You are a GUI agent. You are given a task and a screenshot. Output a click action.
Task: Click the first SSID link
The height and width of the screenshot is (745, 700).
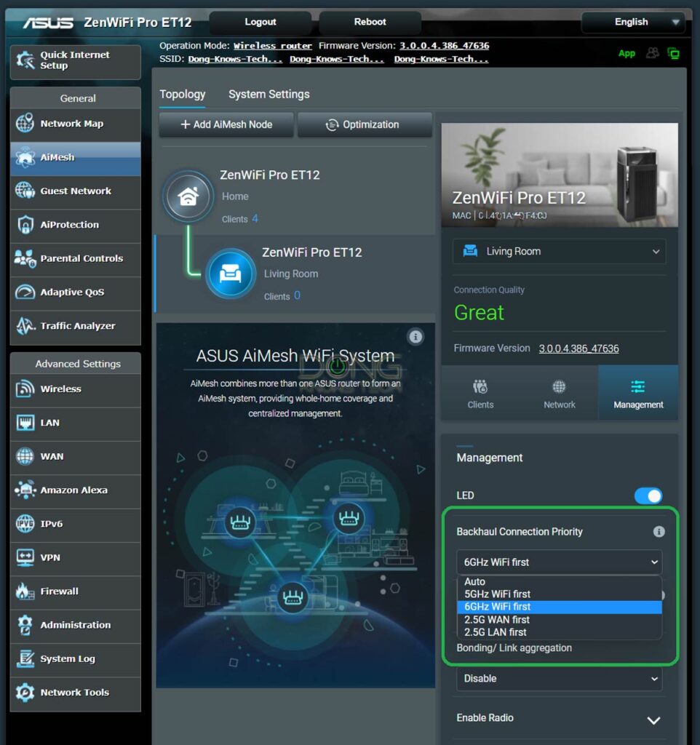235,59
